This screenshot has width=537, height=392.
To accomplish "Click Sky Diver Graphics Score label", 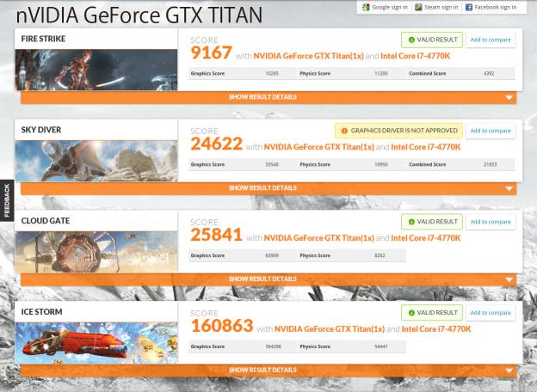I will (x=207, y=164).
